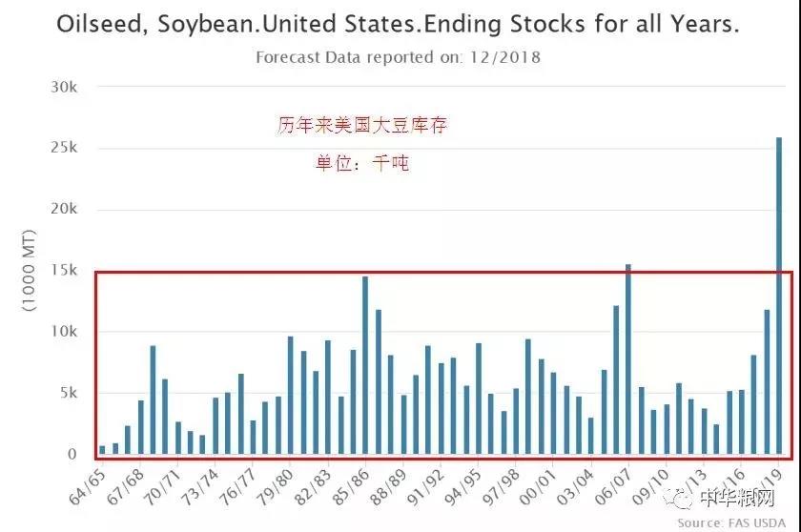
Task: Click the '(1000 MT)' y-axis title
Action: pyautogui.click(x=30, y=271)
